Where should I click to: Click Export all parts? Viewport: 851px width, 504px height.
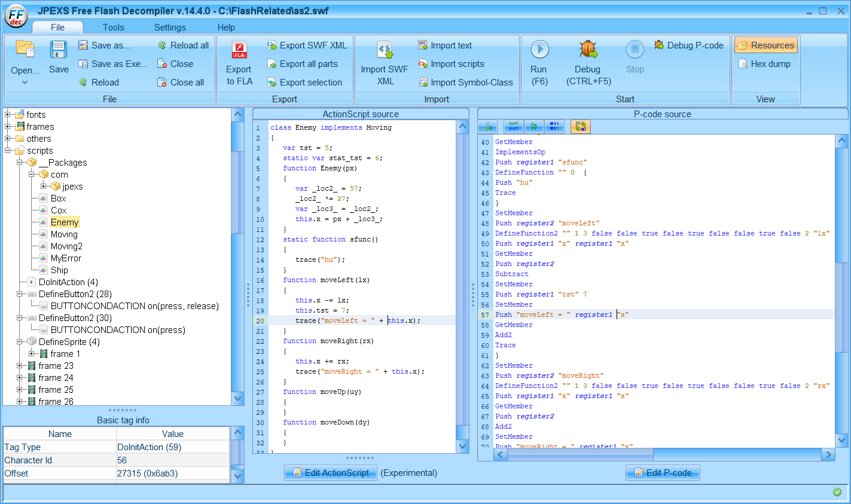pyautogui.click(x=303, y=64)
